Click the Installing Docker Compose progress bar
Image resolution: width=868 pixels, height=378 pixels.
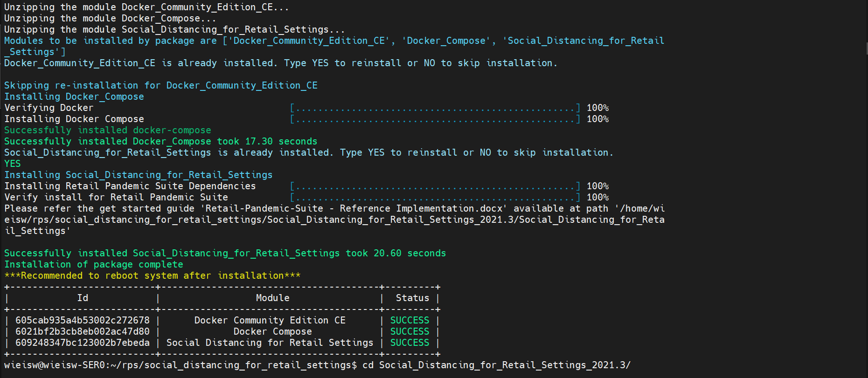pos(435,119)
